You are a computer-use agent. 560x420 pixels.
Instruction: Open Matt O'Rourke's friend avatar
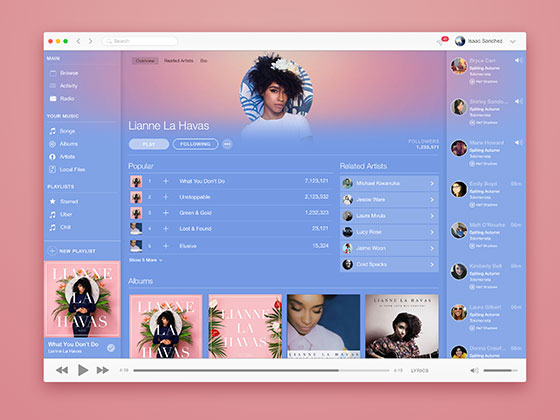[459, 230]
